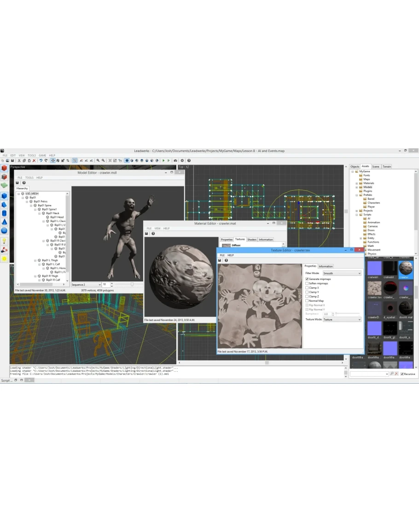Click the green terrain tool icon

[4, 185]
